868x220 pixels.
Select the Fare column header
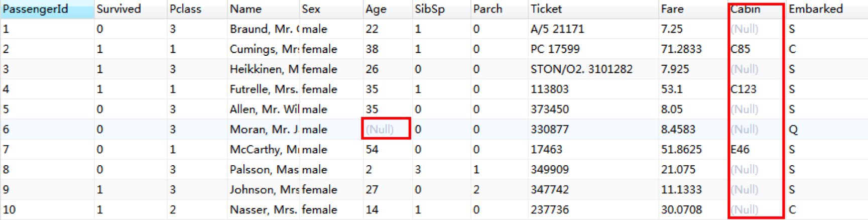coord(672,9)
